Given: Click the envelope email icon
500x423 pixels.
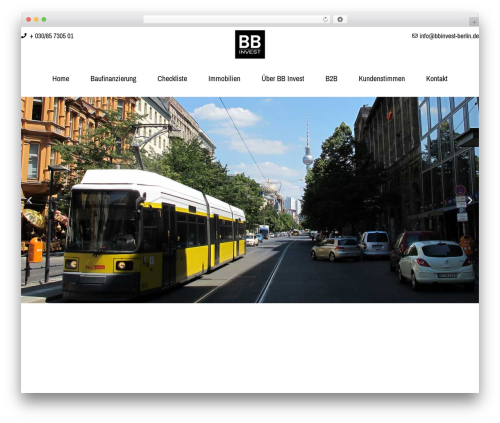Looking at the screenshot, I should (x=415, y=36).
